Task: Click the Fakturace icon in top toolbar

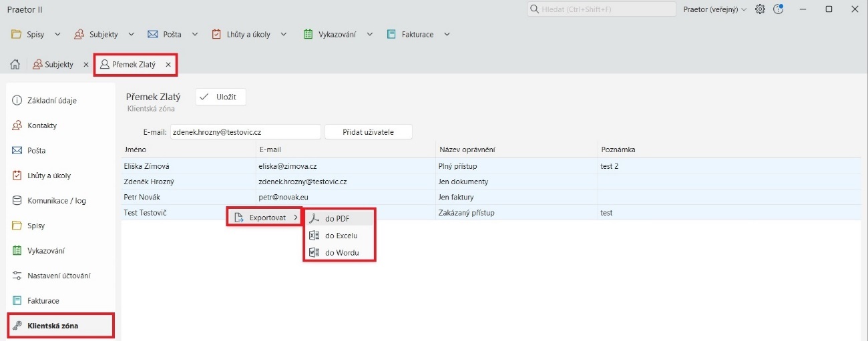Action: pos(391,34)
